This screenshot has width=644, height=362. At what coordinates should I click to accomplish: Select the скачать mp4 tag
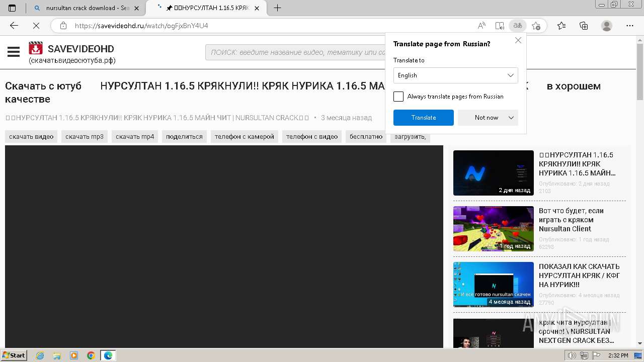tap(135, 137)
